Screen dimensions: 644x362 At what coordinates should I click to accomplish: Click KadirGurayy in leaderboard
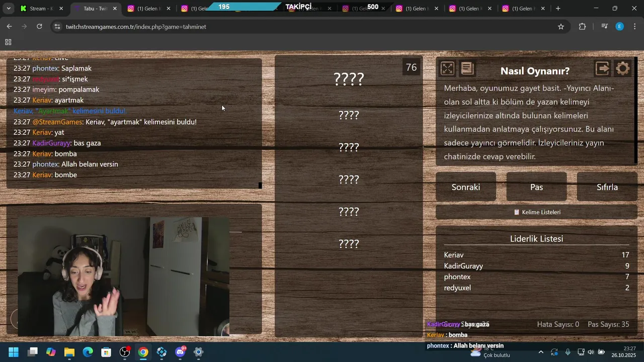pyautogui.click(x=463, y=266)
